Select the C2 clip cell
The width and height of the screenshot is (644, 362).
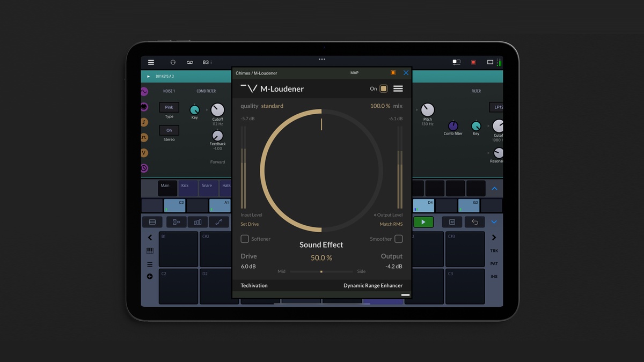tap(174, 205)
